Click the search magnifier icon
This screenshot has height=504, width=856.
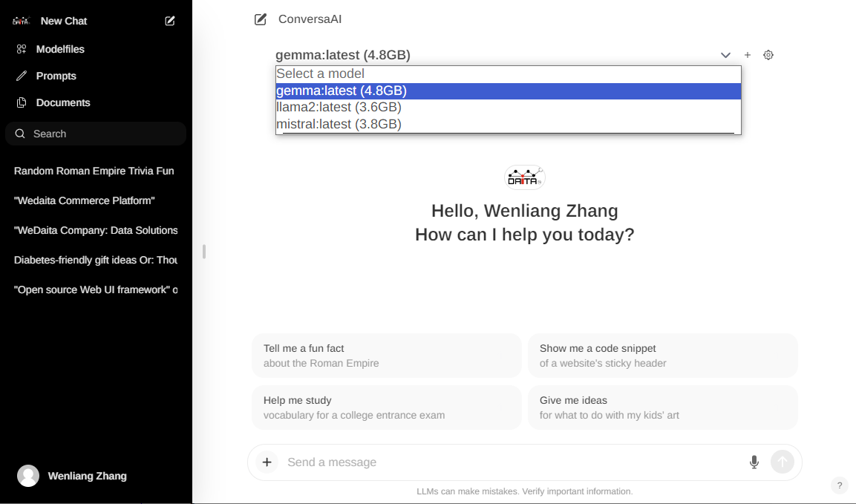click(19, 134)
